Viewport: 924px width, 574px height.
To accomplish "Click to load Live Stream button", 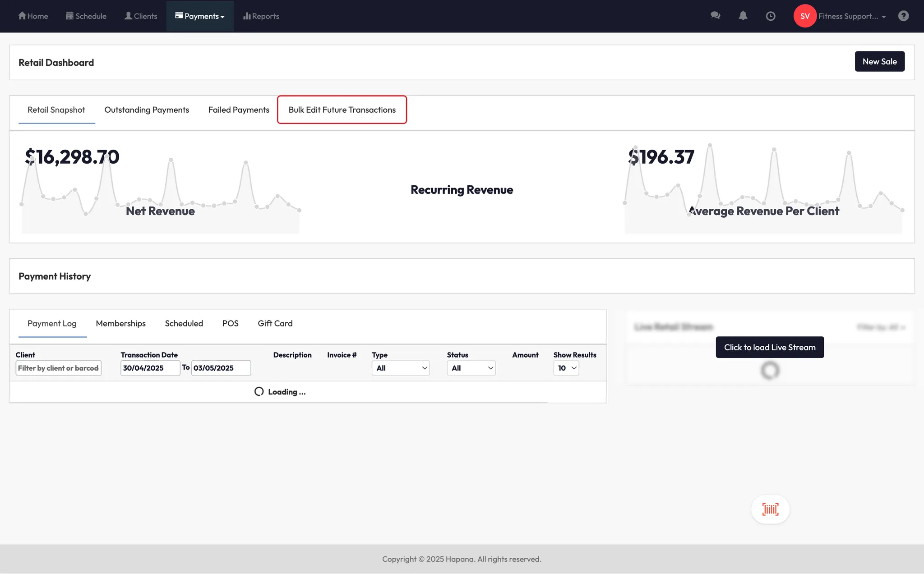I will pos(770,347).
